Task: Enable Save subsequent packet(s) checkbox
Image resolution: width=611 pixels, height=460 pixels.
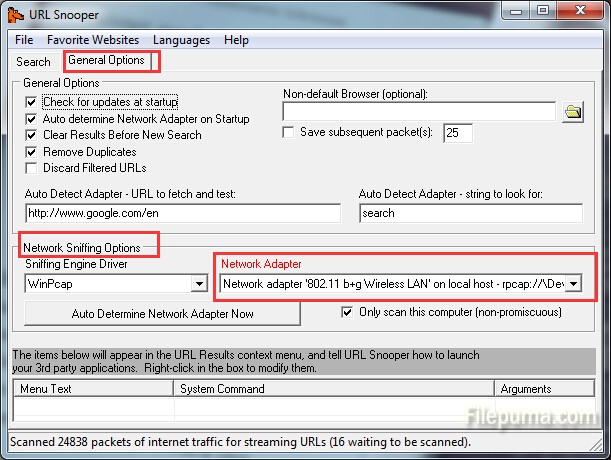Action: (x=289, y=132)
